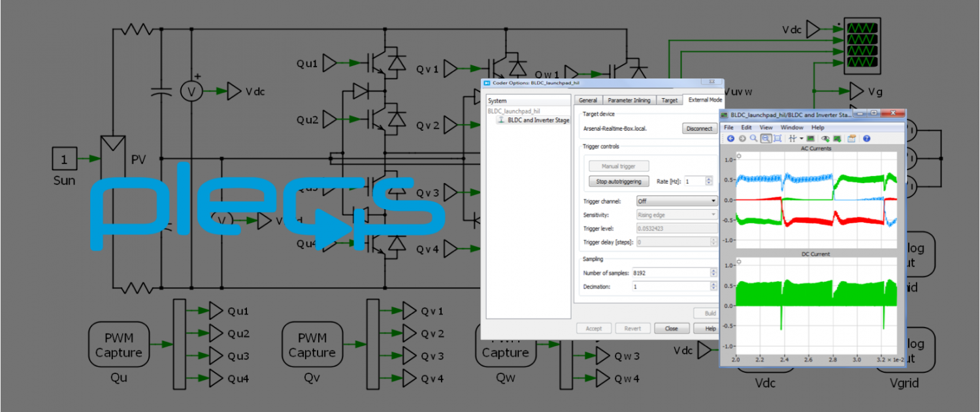980x412 pixels.
Task: Toggle the rectangle zoom tool in scope toolbar
Action: point(766,139)
